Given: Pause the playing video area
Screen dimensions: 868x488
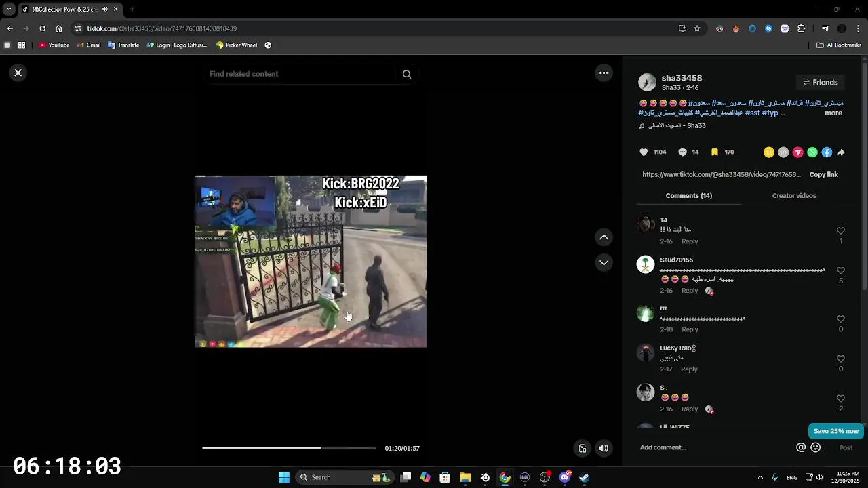Looking at the screenshot, I should (x=311, y=262).
